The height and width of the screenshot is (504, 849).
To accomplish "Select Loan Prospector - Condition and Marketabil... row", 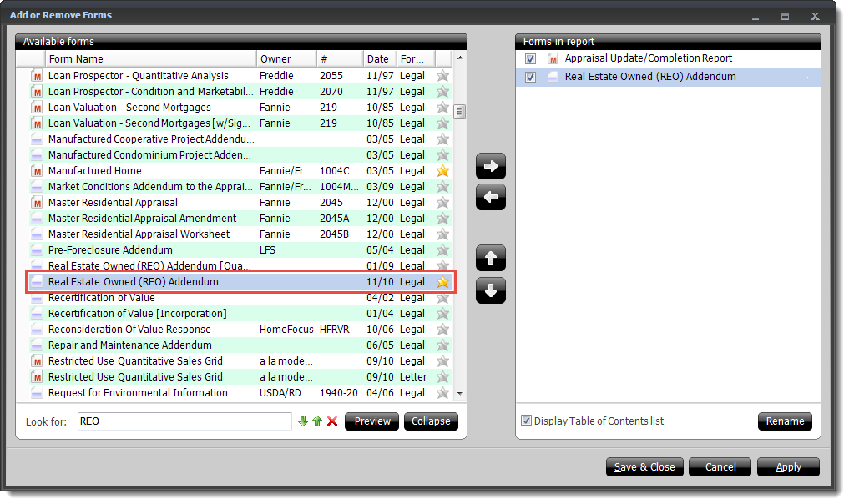I will pyautogui.click(x=240, y=92).
